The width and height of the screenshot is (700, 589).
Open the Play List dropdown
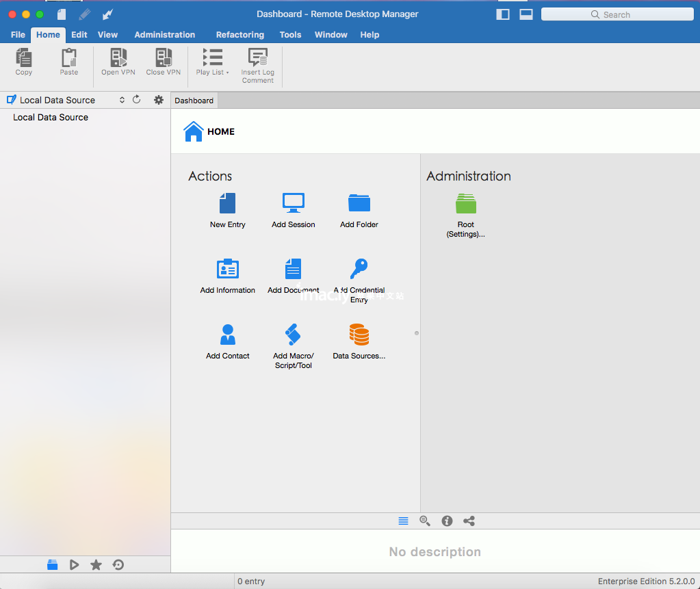point(213,62)
